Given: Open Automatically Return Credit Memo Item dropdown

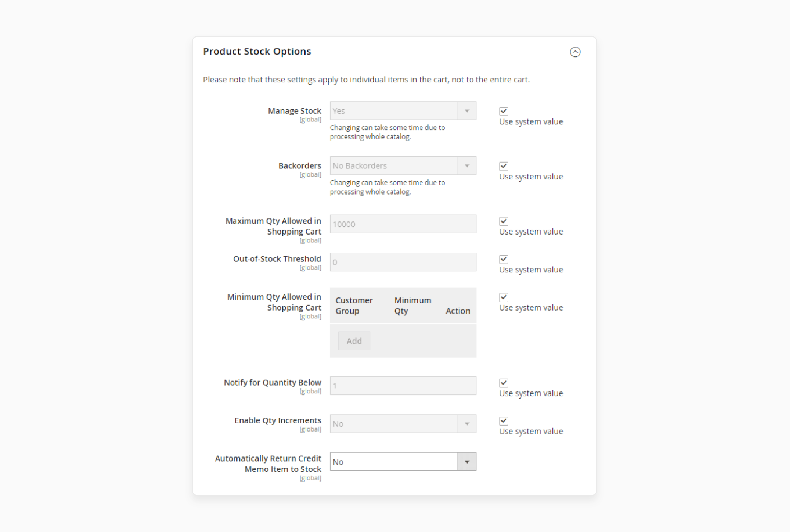Looking at the screenshot, I should coord(403,461).
